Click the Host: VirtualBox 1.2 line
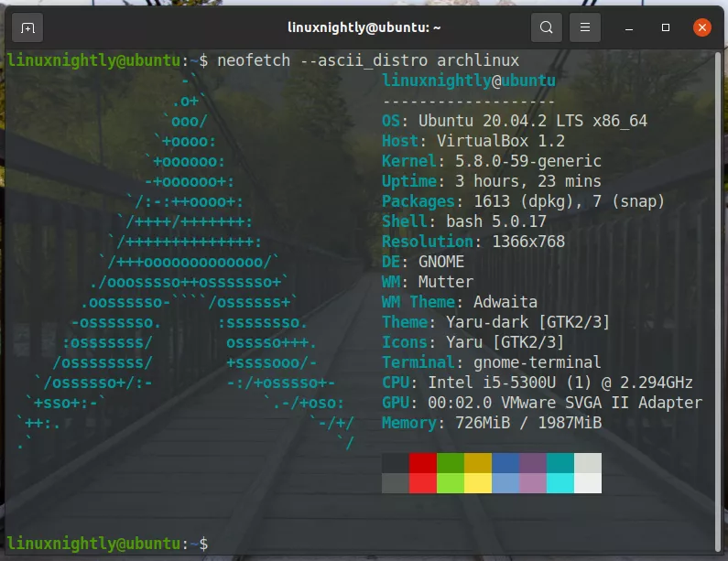 tap(473, 141)
